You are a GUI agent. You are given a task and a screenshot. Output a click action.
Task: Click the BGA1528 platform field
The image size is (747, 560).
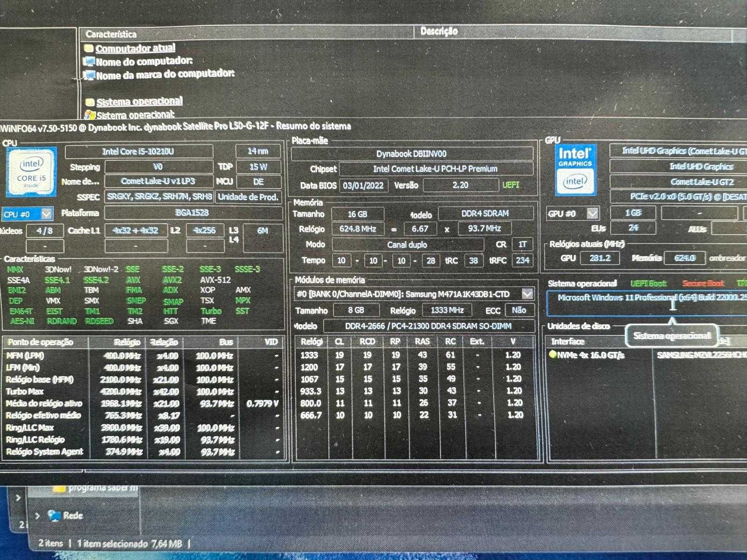(193, 213)
